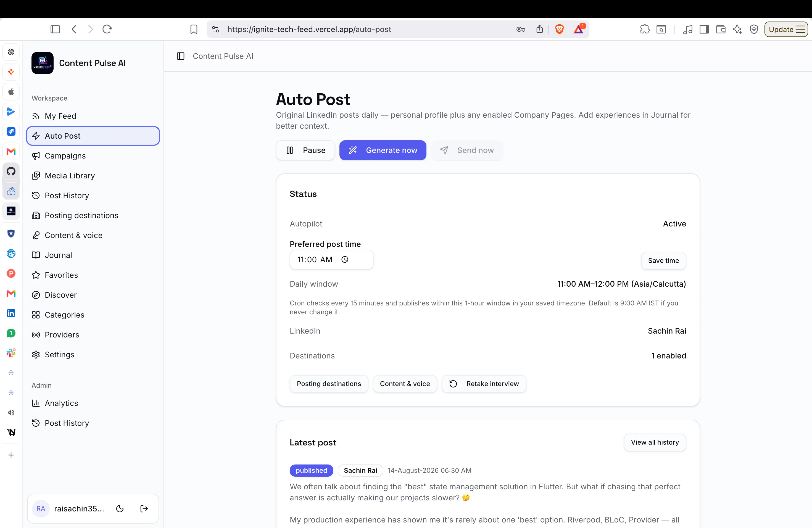Pause the autopilot
The width and height of the screenshot is (812, 528).
point(305,150)
